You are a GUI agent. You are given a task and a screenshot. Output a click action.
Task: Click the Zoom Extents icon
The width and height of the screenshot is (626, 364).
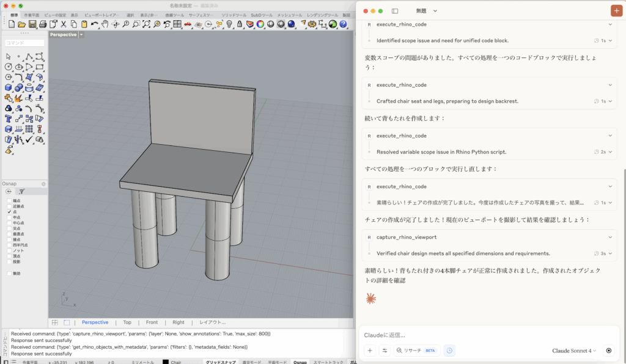pos(147,24)
